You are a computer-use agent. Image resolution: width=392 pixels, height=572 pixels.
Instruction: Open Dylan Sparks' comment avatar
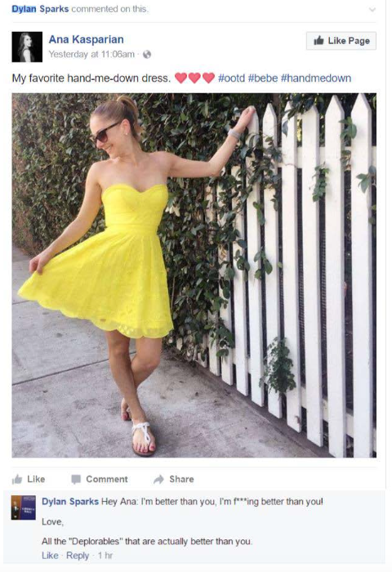coord(24,507)
